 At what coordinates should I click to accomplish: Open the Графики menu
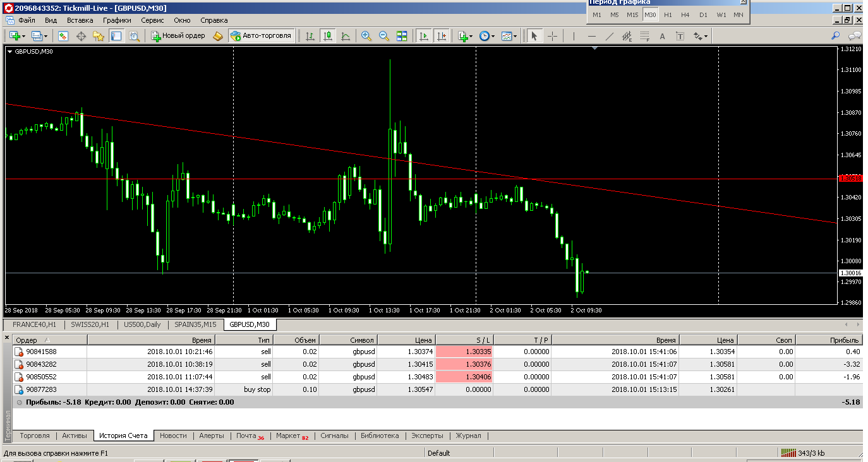[x=117, y=20]
